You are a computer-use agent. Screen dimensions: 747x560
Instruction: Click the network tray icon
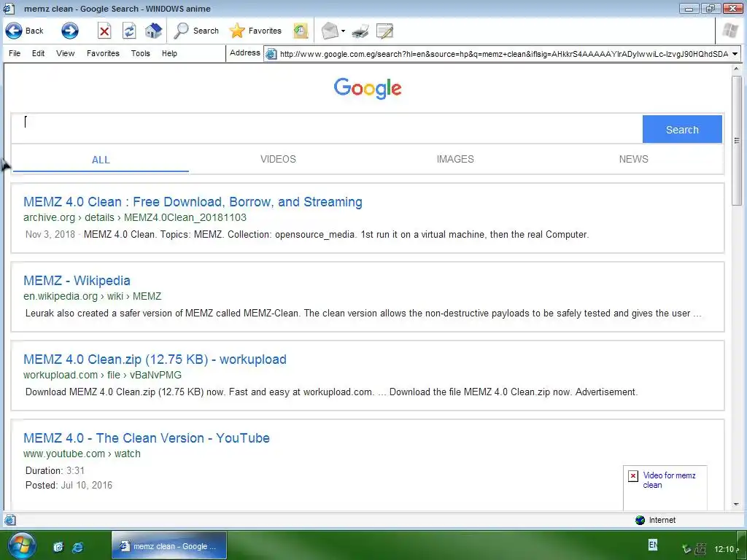[x=701, y=549]
